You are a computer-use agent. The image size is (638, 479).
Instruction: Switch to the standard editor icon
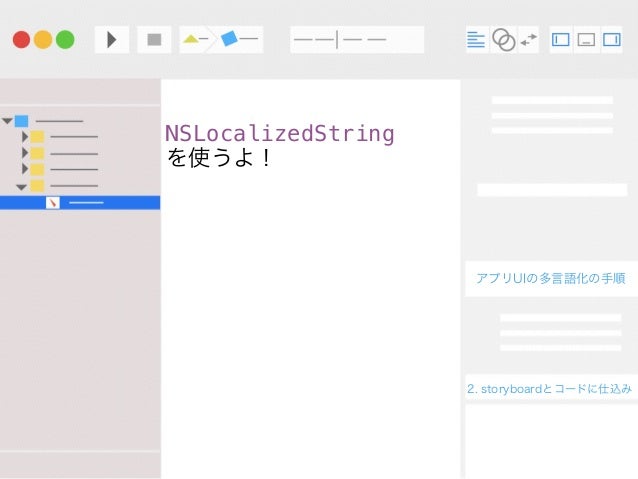click(x=476, y=39)
